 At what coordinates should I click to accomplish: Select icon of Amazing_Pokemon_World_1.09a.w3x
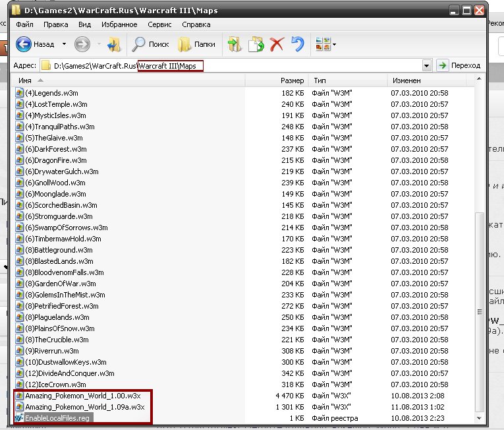pos(19,407)
